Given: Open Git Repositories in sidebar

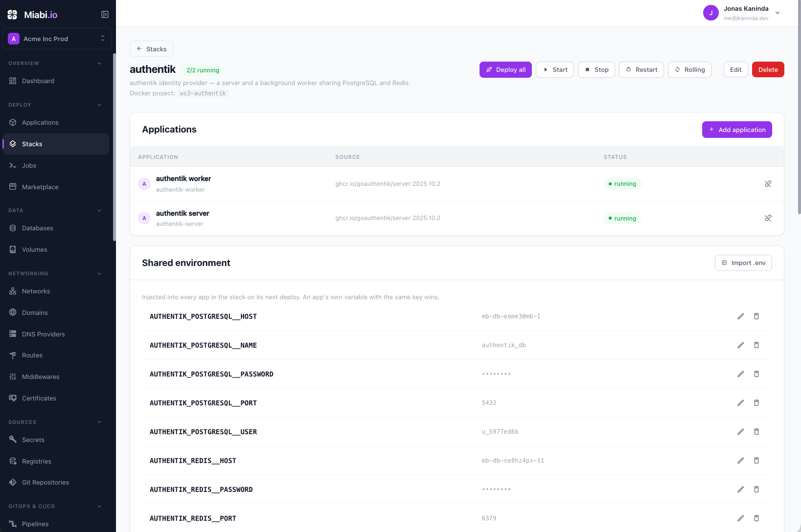Looking at the screenshot, I should (56, 483).
